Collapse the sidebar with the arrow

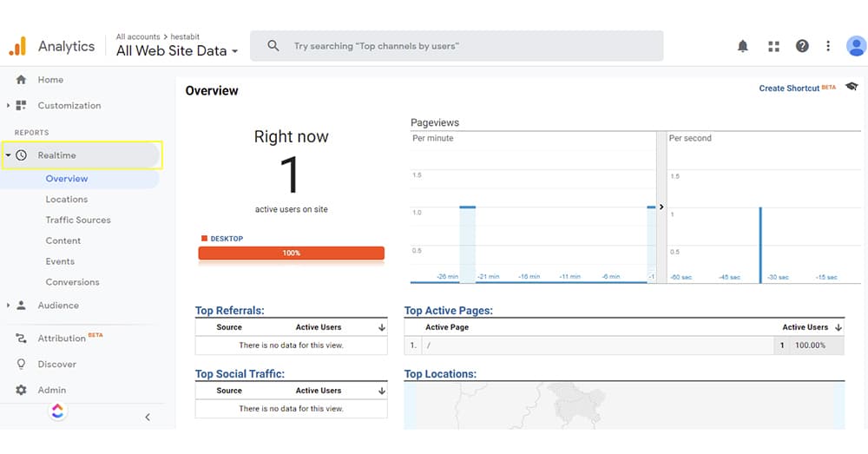(x=148, y=418)
